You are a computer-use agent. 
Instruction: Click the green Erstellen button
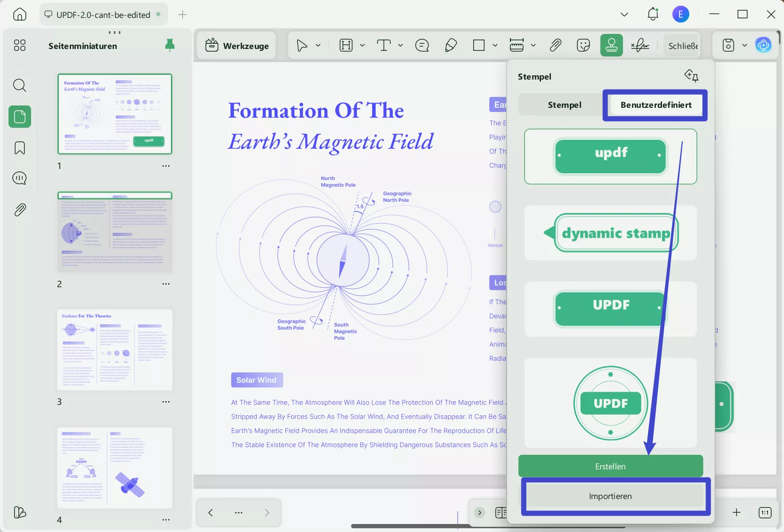click(611, 466)
